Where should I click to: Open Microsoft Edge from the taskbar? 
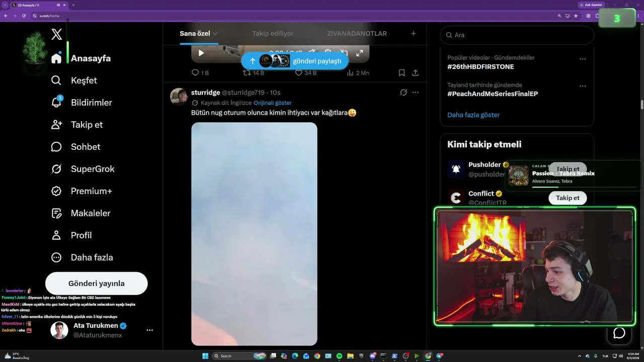(295, 356)
